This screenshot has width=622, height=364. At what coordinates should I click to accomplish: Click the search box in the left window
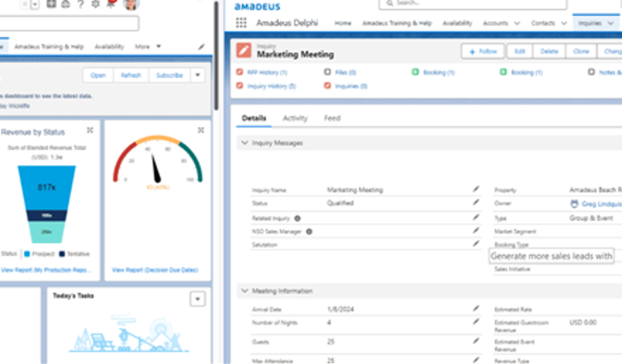click(x=69, y=23)
